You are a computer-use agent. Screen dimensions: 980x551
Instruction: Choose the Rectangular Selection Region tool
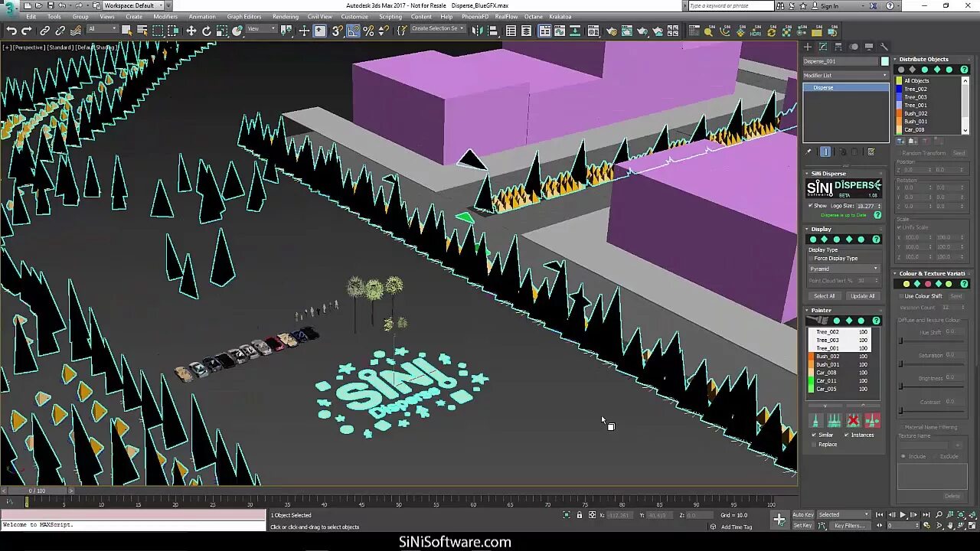point(158,31)
